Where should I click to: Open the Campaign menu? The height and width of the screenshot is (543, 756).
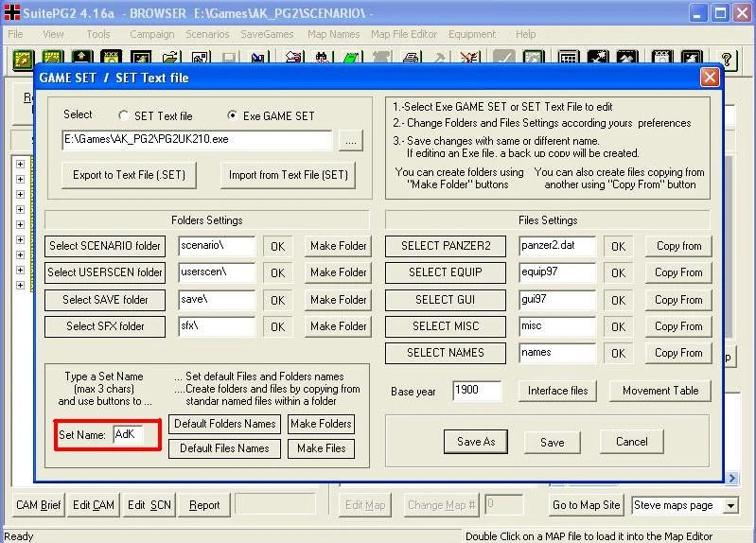pos(152,34)
